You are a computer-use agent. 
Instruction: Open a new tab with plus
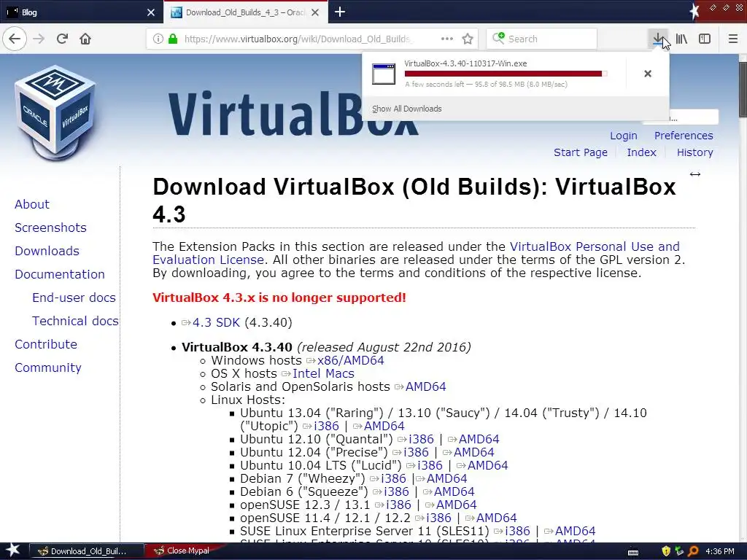tap(340, 12)
